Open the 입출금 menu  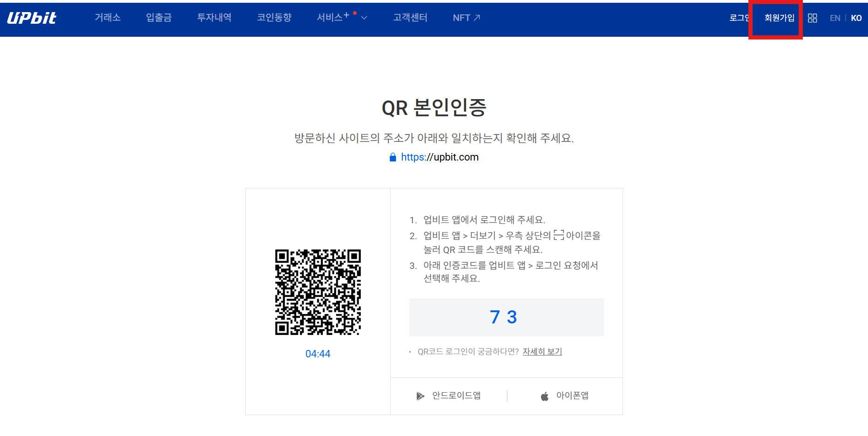point(159,18)
